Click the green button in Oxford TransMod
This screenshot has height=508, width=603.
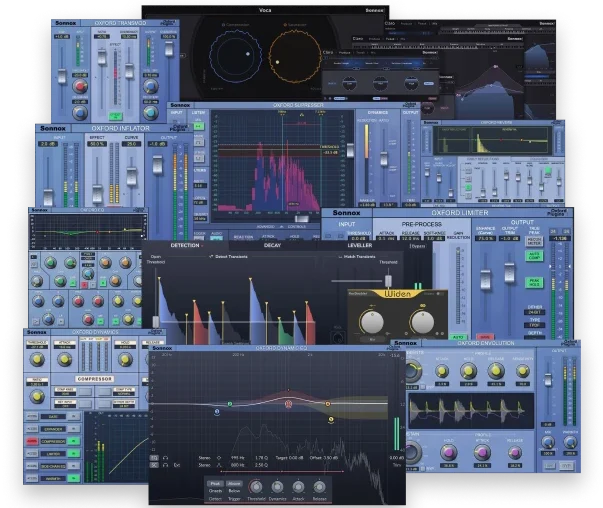(115, 115)
